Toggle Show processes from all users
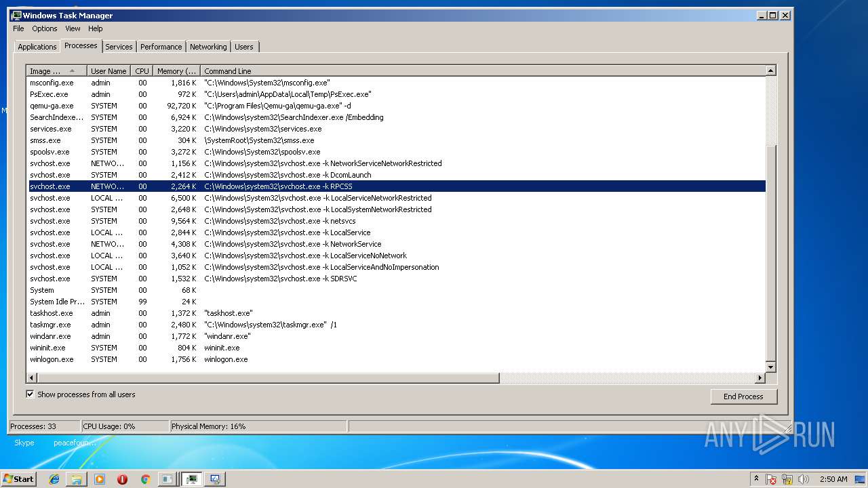The width and height of the screenshot is (868, 488). click(30, 394)
